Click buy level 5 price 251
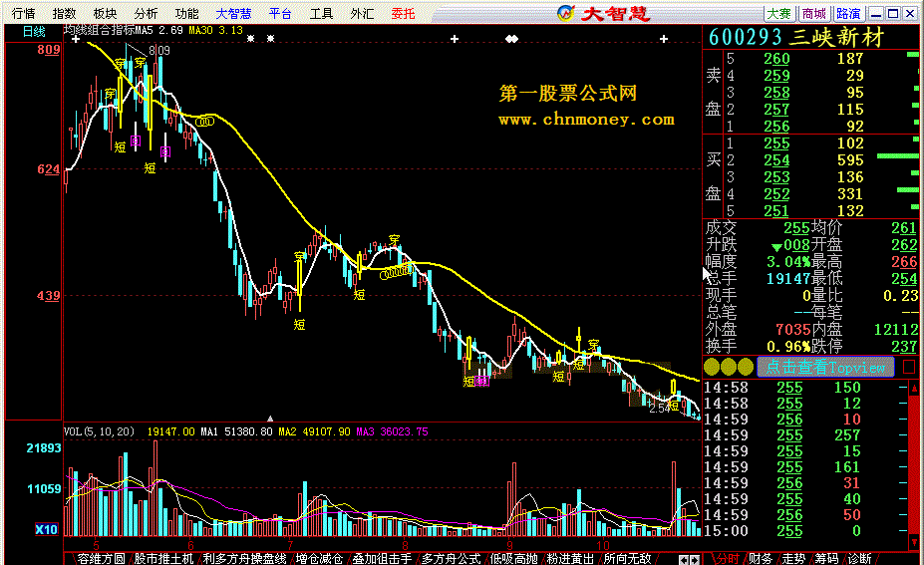 [x=776, y=210]
